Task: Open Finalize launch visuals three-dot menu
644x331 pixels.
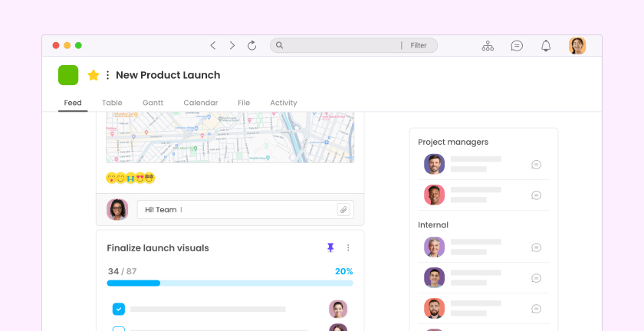Action: point(348,247)
